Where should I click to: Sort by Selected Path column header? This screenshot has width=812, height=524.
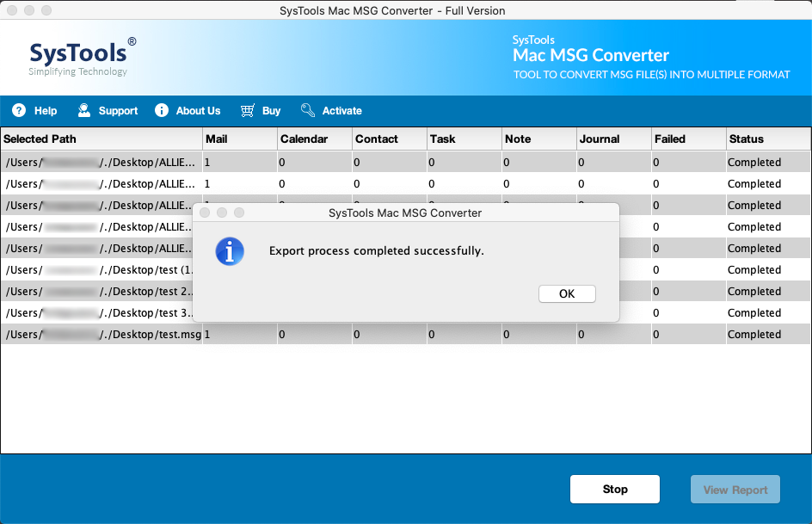coord(101,139)
